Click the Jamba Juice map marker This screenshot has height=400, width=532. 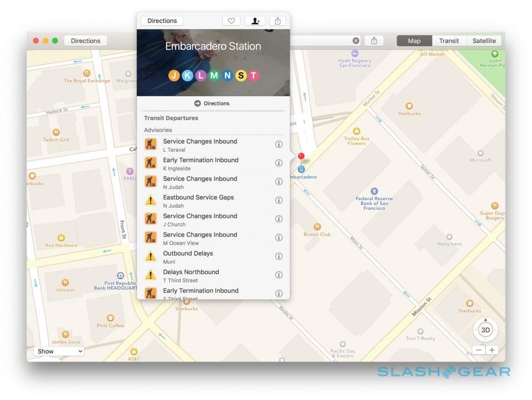66,334
